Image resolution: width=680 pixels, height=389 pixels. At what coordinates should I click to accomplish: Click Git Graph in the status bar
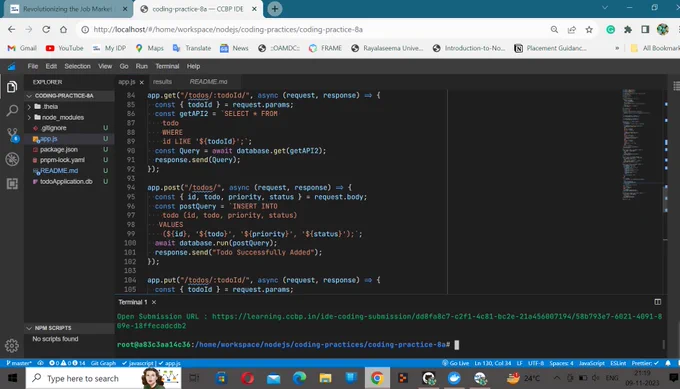(103, 363)
